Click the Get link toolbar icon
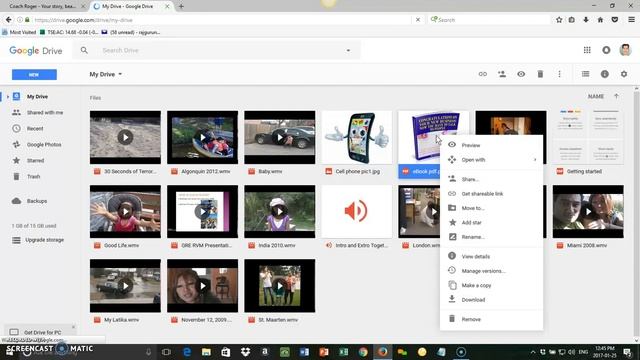 tap(482, 74)
